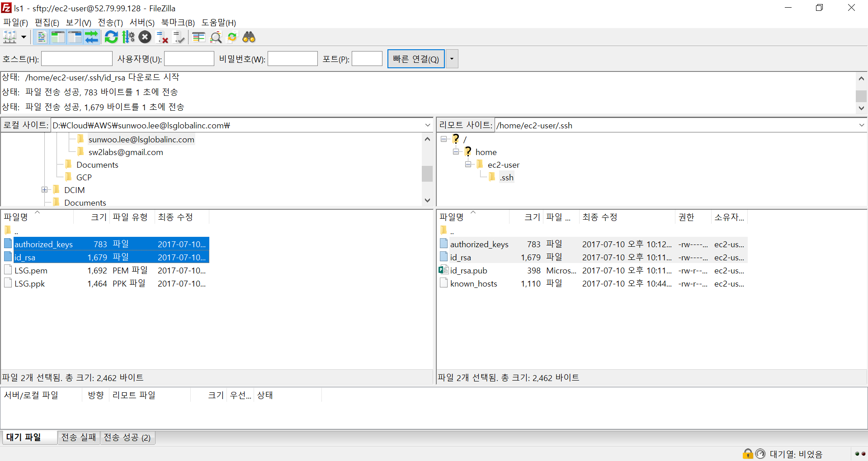This screenshot has height=461, width=868.
Task: Click message log scroll-up arrow
Action: [861, 78]
